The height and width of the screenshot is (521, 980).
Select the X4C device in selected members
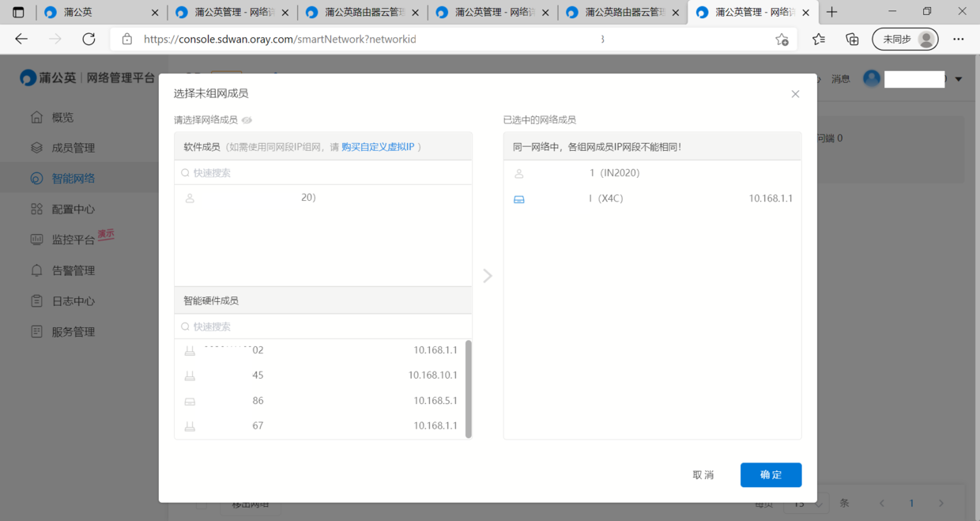point(652,199)
